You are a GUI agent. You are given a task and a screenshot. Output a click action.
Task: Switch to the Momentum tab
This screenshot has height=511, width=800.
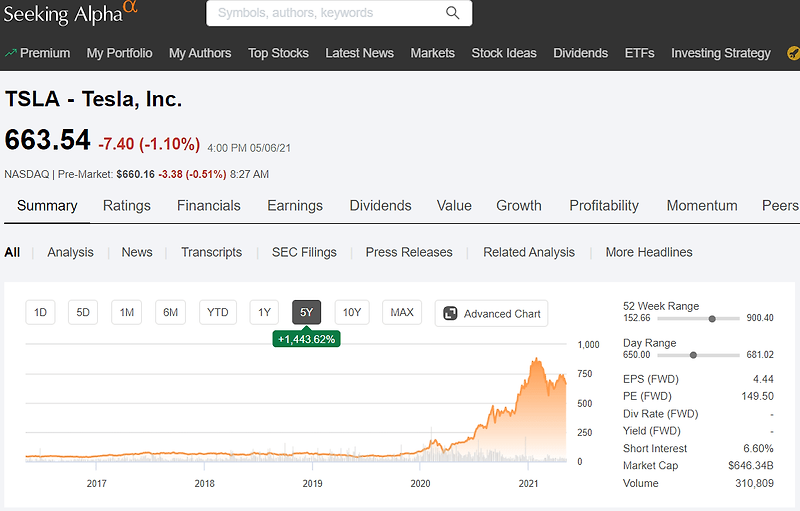pos(702,206)
